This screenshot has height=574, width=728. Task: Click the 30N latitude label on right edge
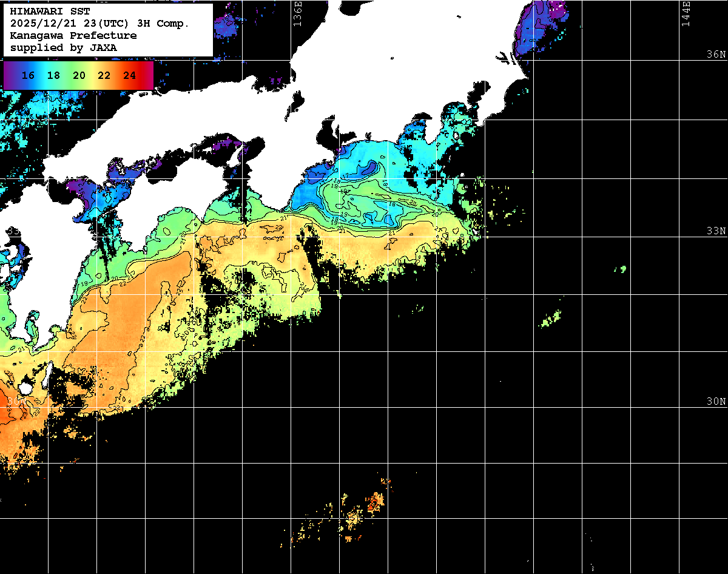pos(716,401)
